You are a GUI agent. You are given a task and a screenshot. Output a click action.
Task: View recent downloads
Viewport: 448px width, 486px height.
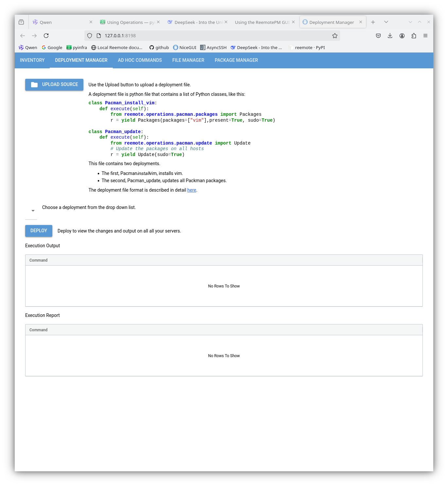point(390,35)
